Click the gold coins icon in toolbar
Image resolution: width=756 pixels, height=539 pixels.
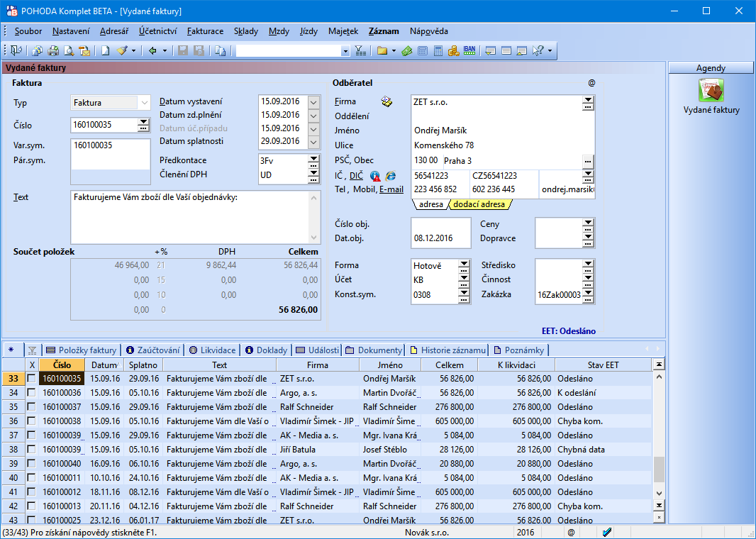click(x=453, y=50)
